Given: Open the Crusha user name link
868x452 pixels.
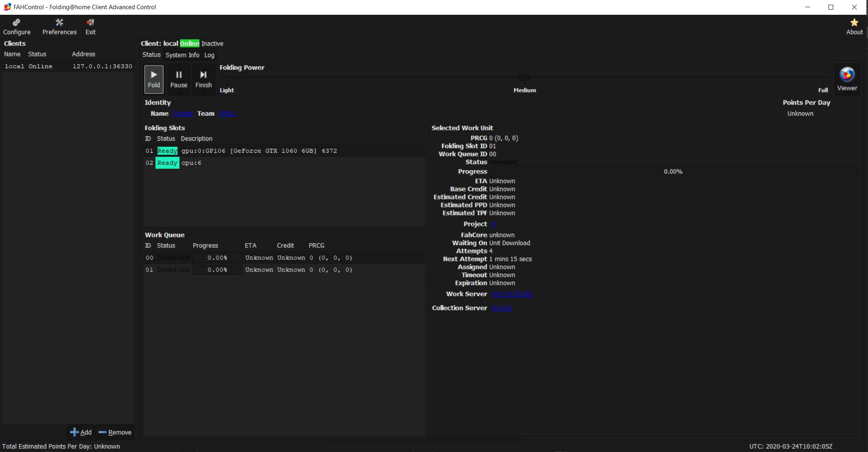Looking at the screenshot, I should 183,113.
